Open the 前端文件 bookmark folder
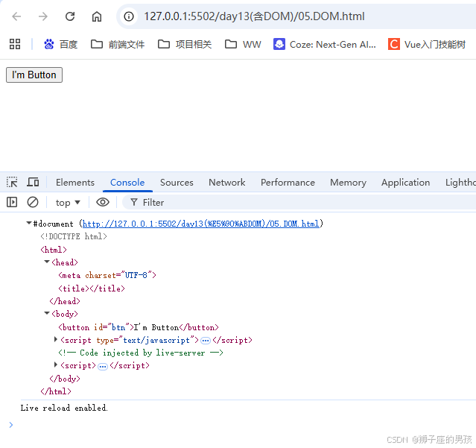The height and width of the screenshot is (448, 476). (118, 44)
